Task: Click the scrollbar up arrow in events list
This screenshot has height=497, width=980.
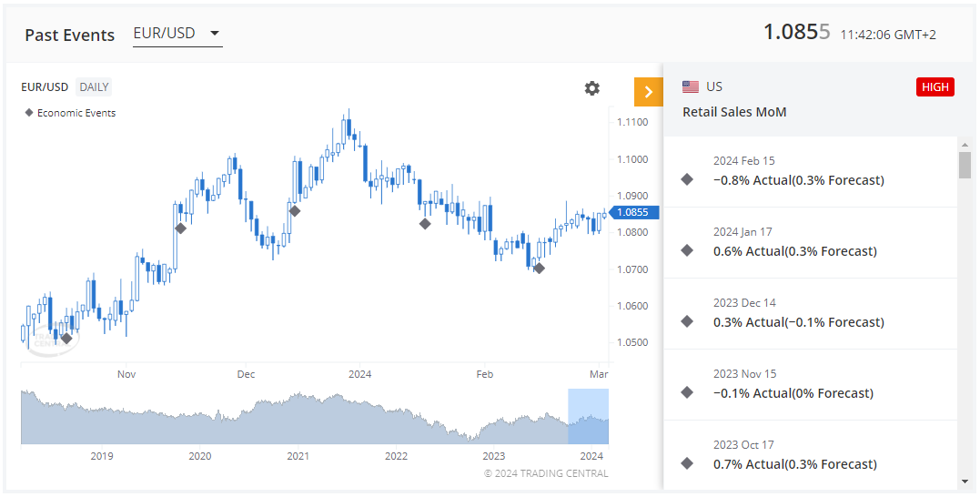Action: [965, 144]
